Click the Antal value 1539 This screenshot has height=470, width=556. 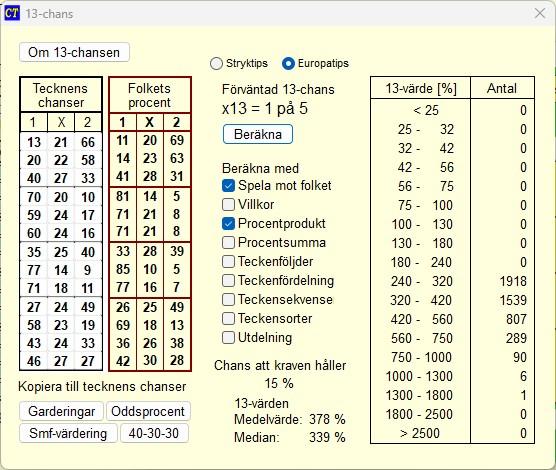tap(513, 300)
